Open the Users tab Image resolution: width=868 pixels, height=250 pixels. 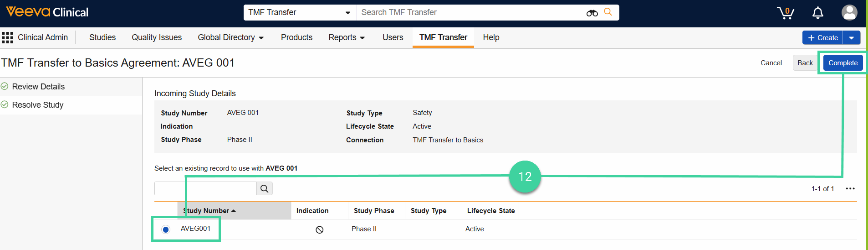pos(393,37)
